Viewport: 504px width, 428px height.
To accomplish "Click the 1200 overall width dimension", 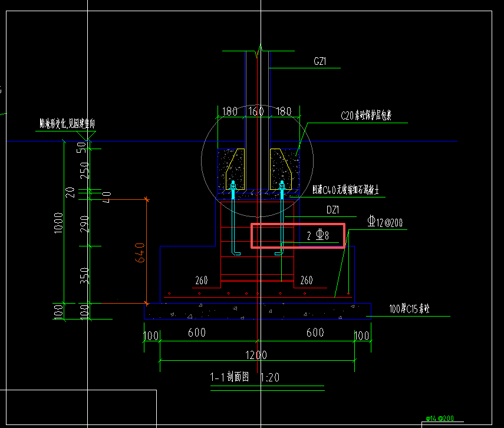I will [256, 355].
